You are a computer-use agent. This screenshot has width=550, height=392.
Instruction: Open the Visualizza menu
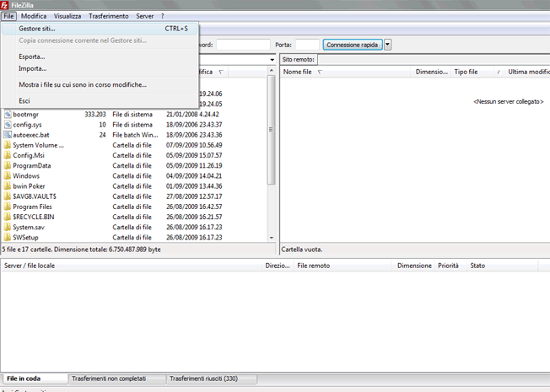67,16
